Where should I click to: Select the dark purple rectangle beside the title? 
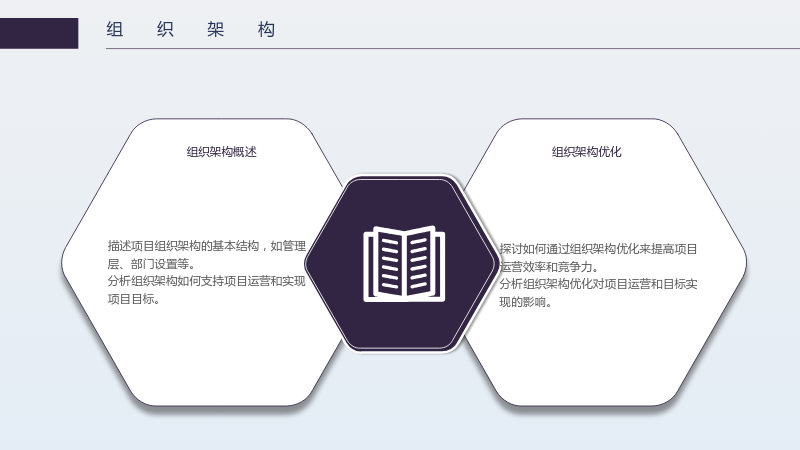(39, 33)
